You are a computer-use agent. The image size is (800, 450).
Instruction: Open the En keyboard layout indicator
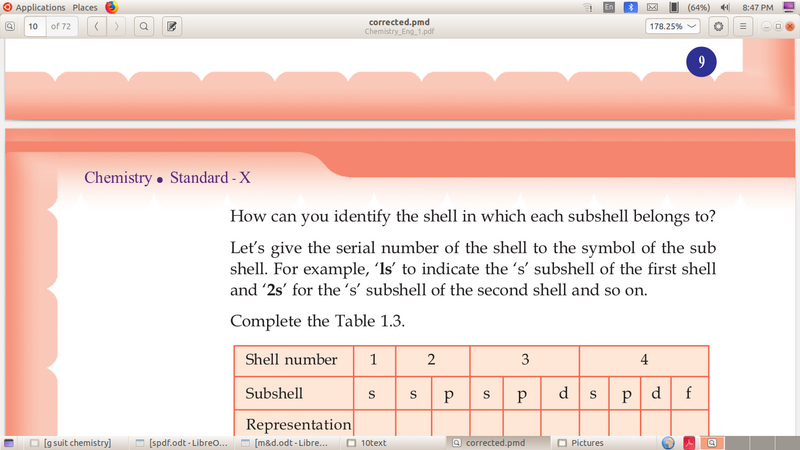(x=609, y=7)
